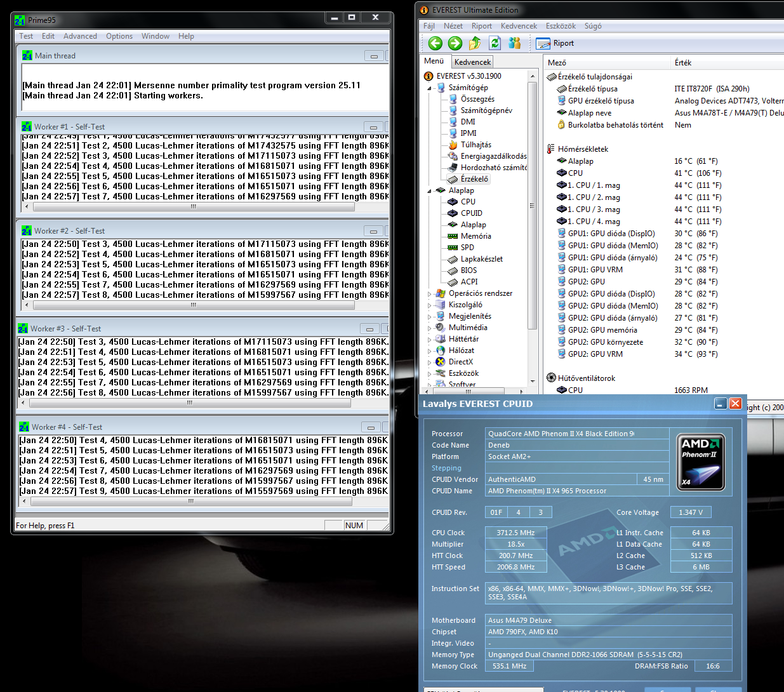Select the CPUID chip icon in tree
Image resolution: width=784 pixels, height=692 pixels.
[x=453, y=213]
